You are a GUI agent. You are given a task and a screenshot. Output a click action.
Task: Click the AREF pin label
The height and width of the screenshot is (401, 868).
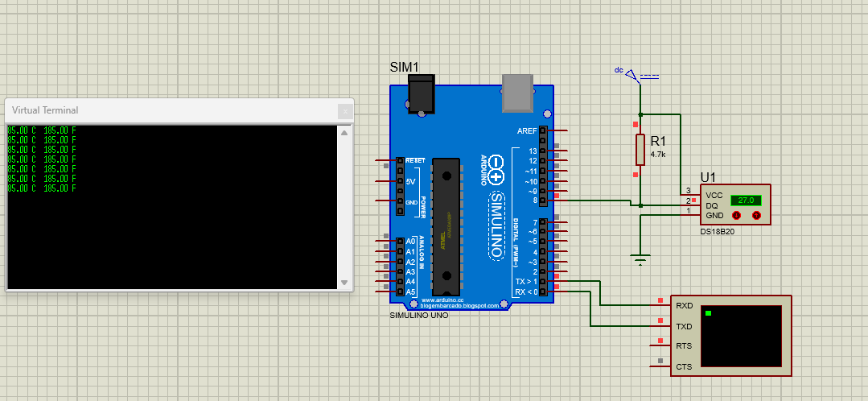coord(526,130)
